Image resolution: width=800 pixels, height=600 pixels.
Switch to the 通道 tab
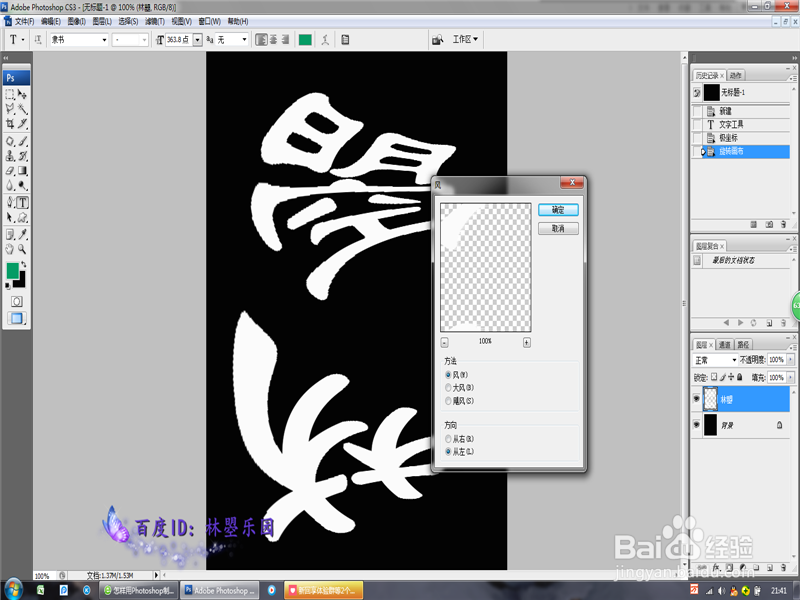click(x=724, y=345)
